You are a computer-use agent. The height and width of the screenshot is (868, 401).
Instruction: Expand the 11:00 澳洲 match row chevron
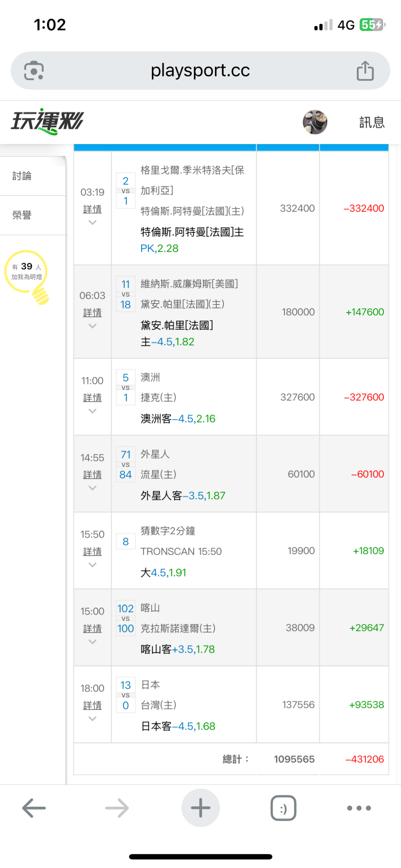pyautogui.click(x=92, y=411)
